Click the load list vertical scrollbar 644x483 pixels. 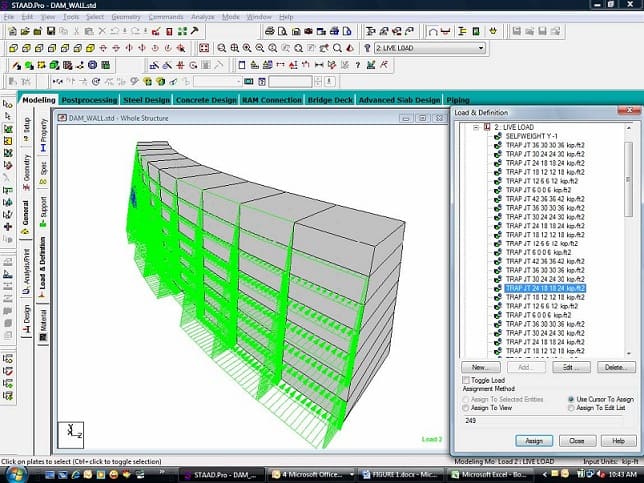click(628, 250)
